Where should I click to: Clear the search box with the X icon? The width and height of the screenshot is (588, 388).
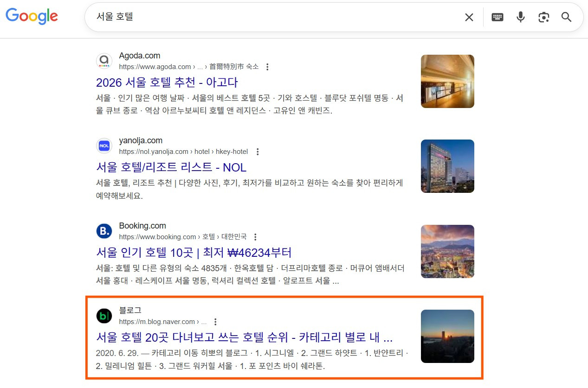469,17
